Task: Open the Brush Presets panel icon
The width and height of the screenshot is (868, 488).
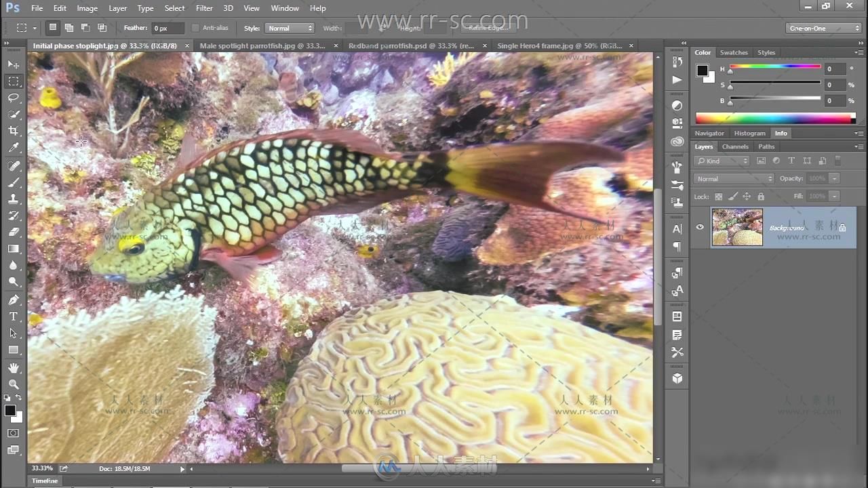Action: click(677, 184)
